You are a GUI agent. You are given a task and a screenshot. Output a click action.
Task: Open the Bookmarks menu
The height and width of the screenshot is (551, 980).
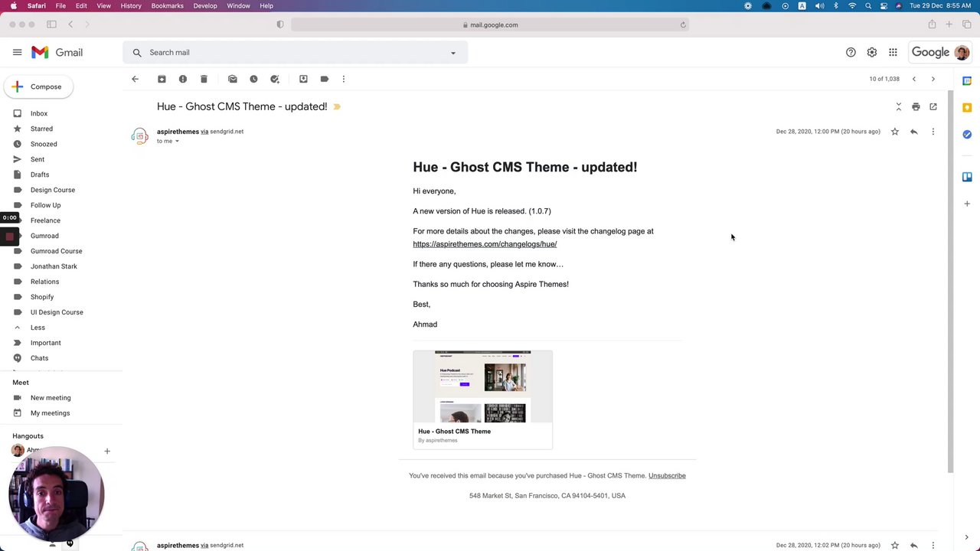point(167,5)
